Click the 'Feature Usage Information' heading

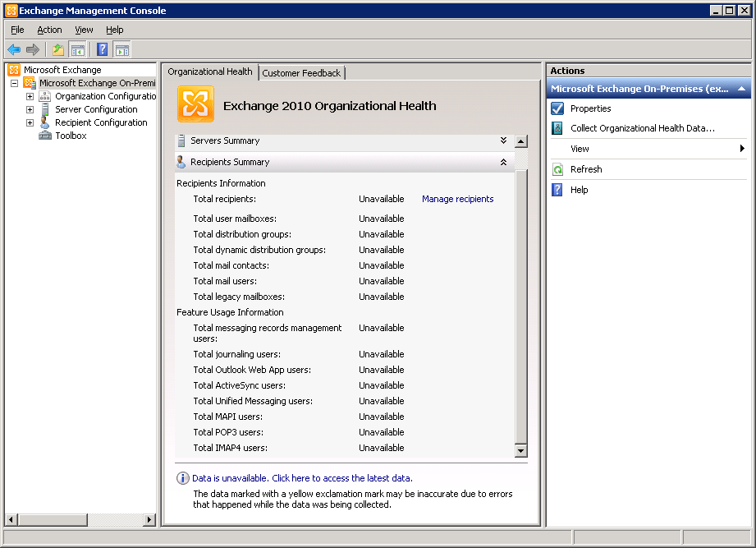[230, 312]
